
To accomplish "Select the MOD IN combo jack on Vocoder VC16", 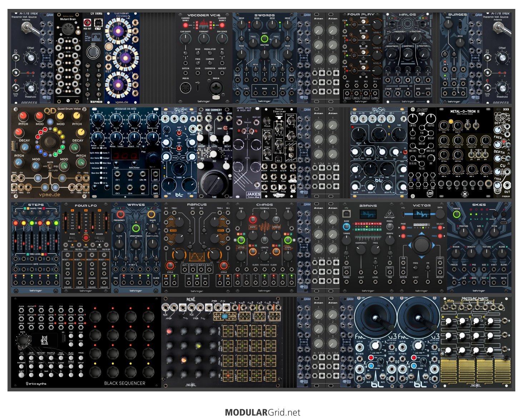I will pos(216,88).
